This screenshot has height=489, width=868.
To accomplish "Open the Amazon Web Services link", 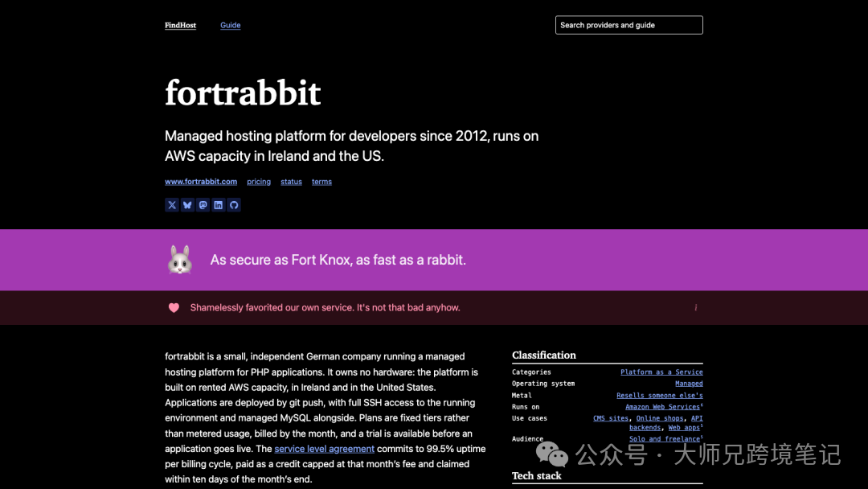I will coord(662,406).
